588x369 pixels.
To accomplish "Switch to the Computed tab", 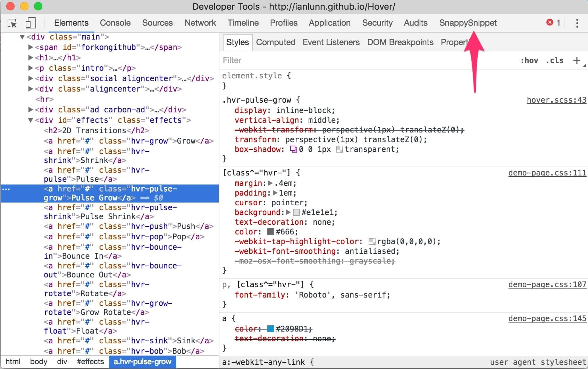I will click(275, 42).
